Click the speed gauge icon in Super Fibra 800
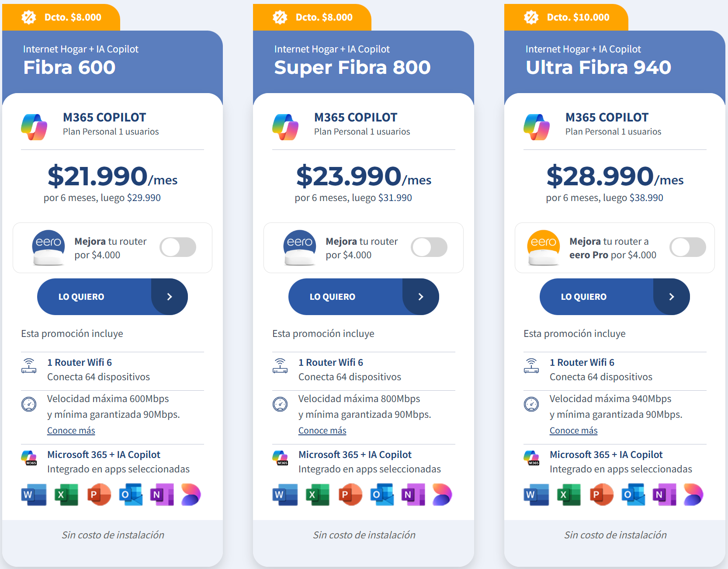Image resolution: width=728 pixels, height=569 pixels. tap(280, 404)
